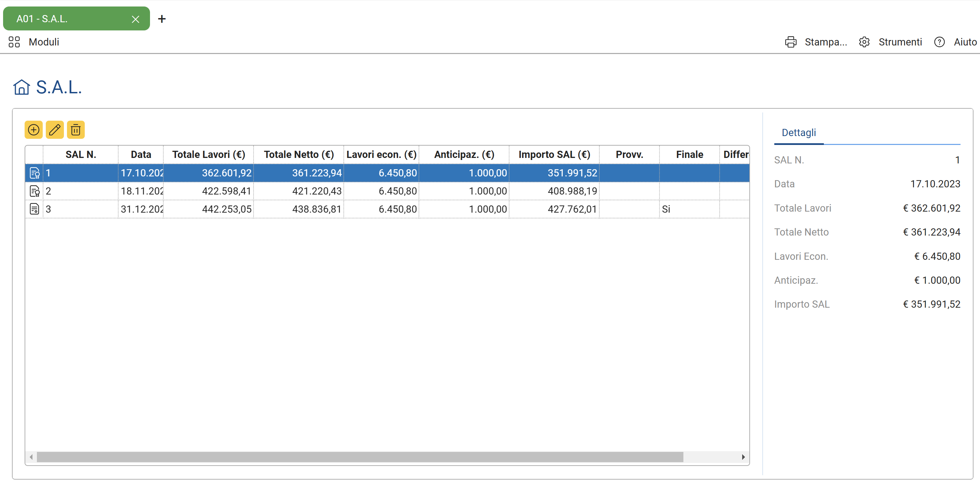
Task: Open the Strumenti gear icon
Action: [x=864, y=42]
